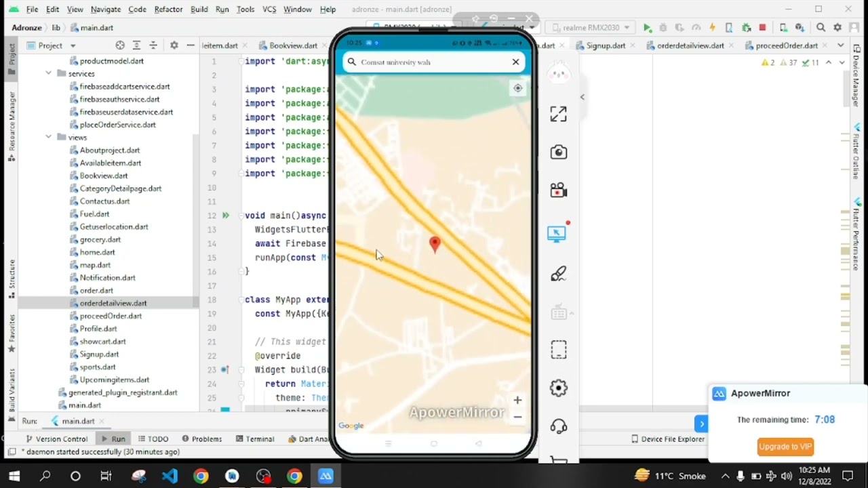The width and height of the screenshot is (868, 488).
Task: Open the Terminal tool window
Action: [x=254, y=439]
